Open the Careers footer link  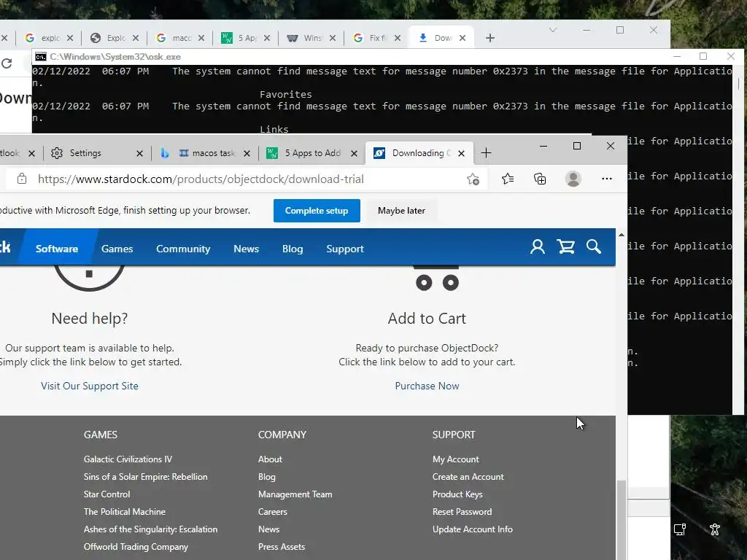(x=273, y=512)
